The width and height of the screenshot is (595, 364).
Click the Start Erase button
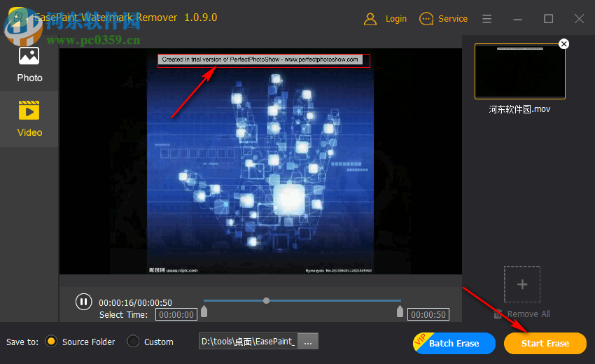[545, 343]
